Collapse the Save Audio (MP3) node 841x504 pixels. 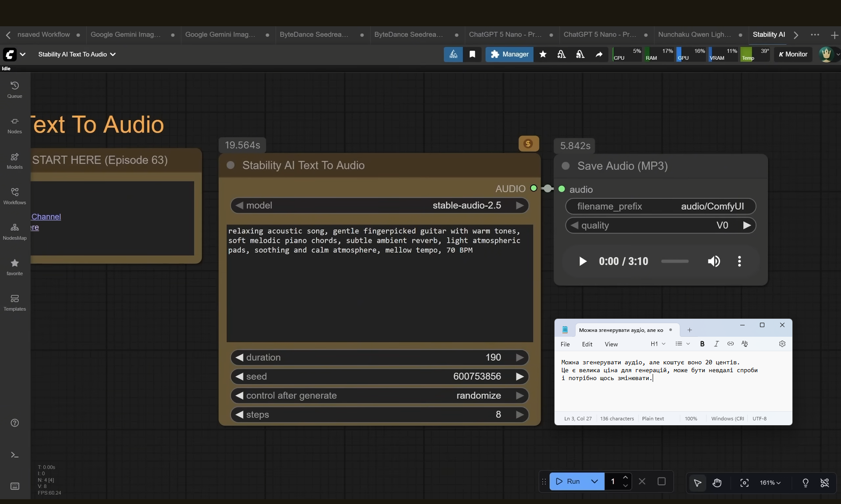(565, 166)
